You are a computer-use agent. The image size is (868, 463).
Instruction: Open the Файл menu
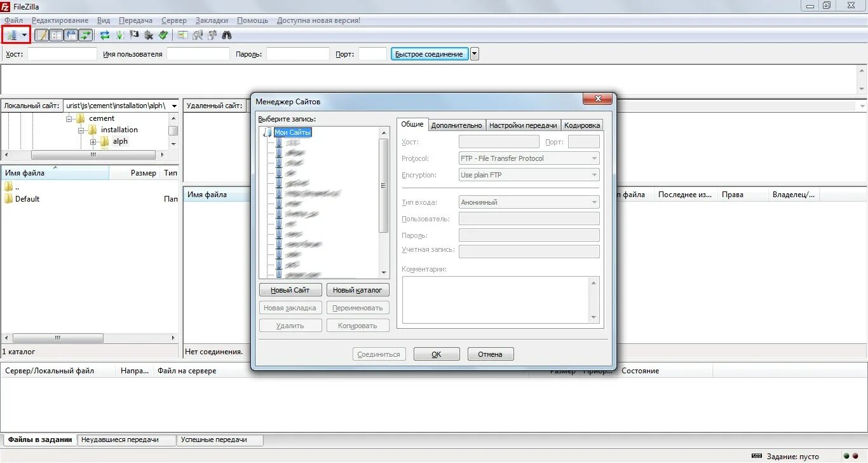click(13, 20)
